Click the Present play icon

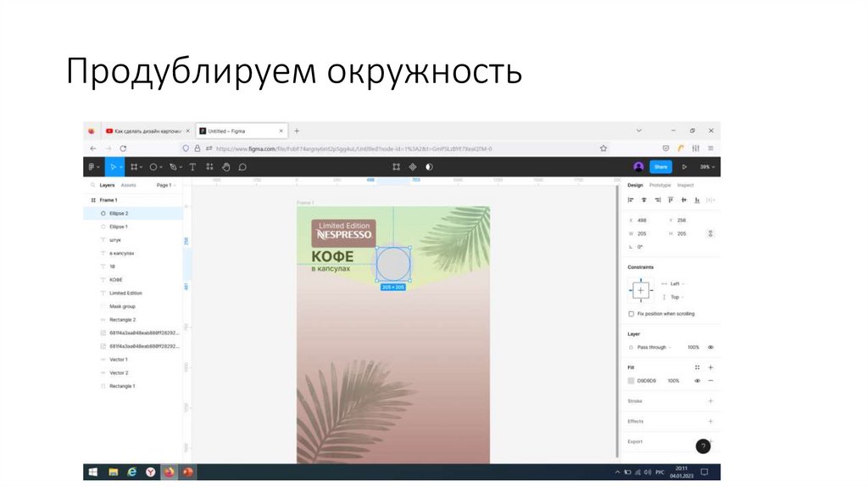684,167
